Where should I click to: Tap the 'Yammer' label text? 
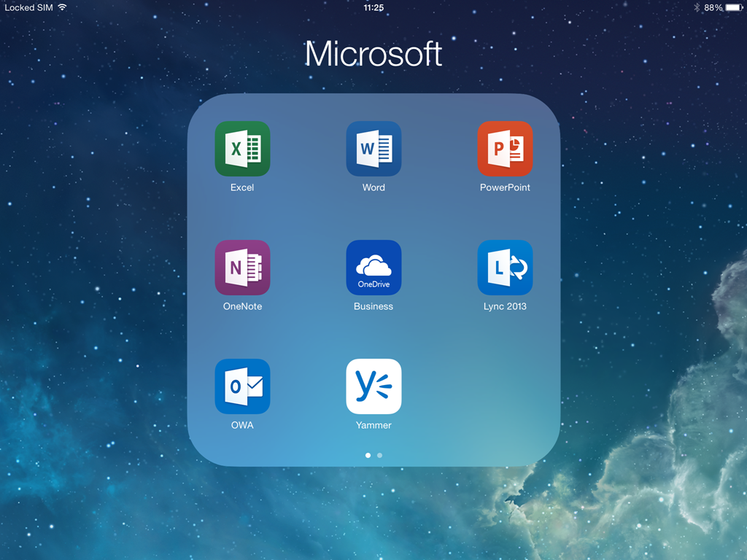click(x=373, y=425)
